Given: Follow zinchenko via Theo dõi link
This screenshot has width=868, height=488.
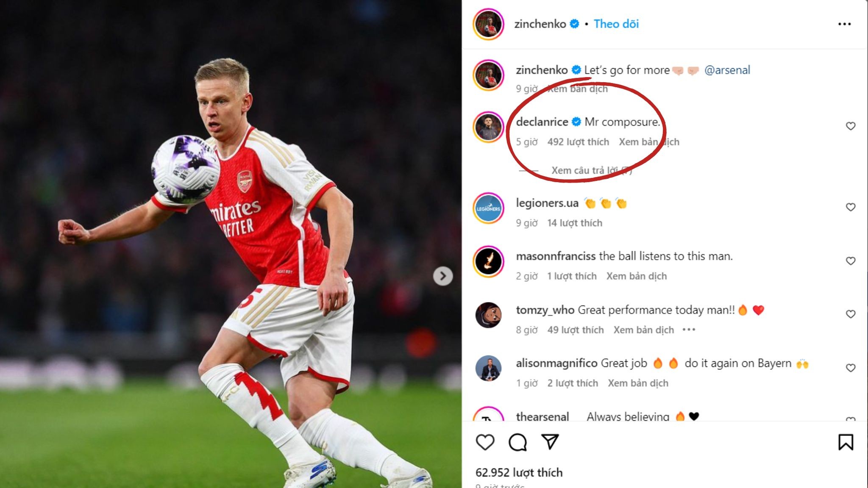Looking at the screenshot, I should [616, 24].
